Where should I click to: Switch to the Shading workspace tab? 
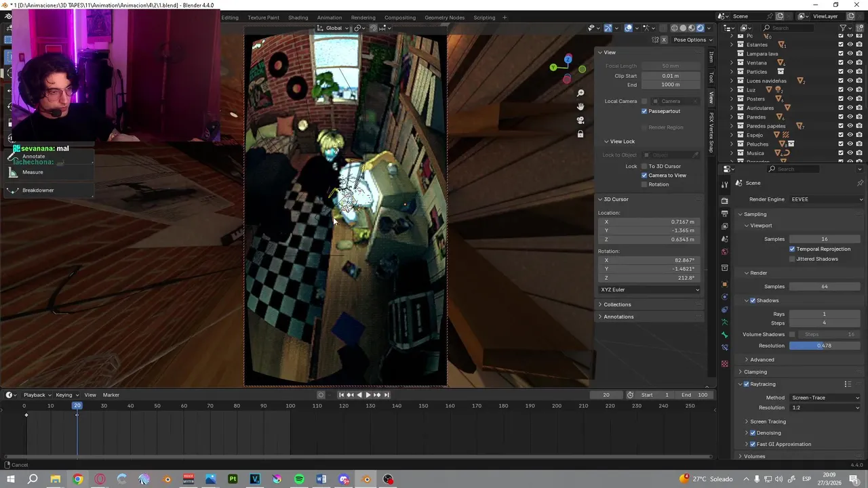(x=298, y=18)
